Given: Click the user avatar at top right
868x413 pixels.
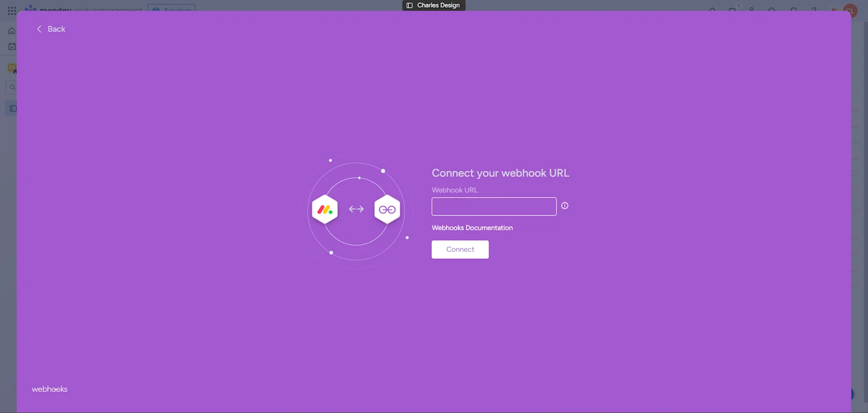Looking at the screenshot, I should click(850, 10).
